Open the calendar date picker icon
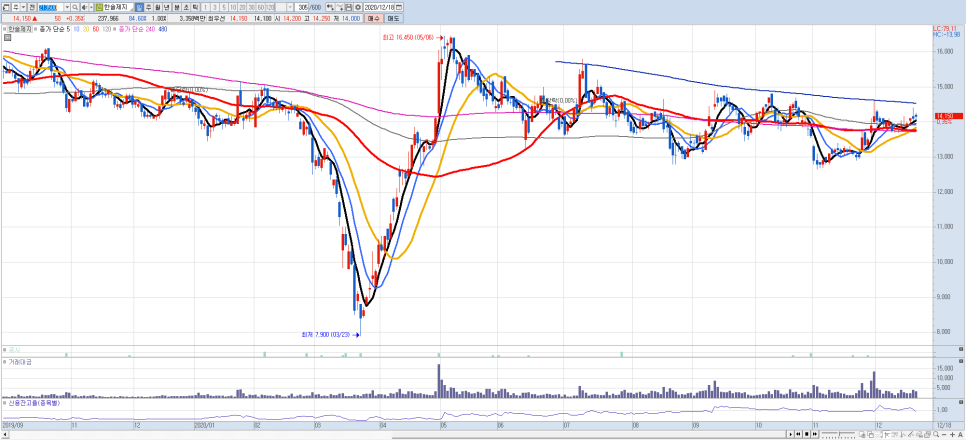 pyautogui.click(x=399, y=7)
